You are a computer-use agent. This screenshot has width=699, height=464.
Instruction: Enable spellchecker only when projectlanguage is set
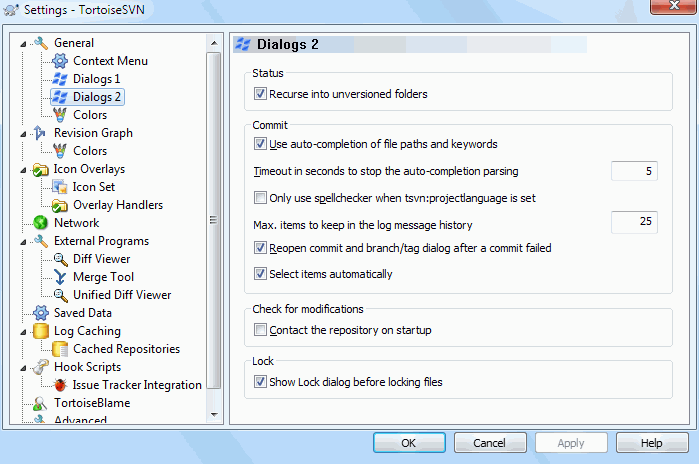(260, 197)
